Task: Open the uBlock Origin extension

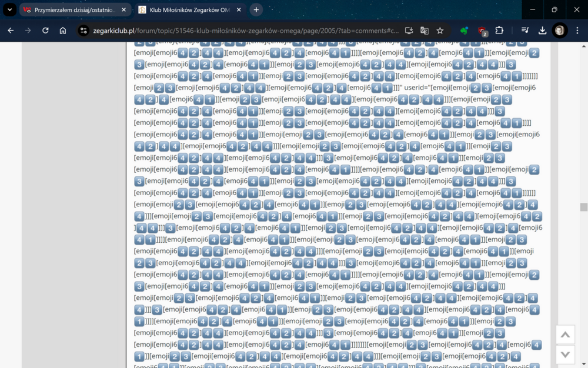Action: click(482, 30)
